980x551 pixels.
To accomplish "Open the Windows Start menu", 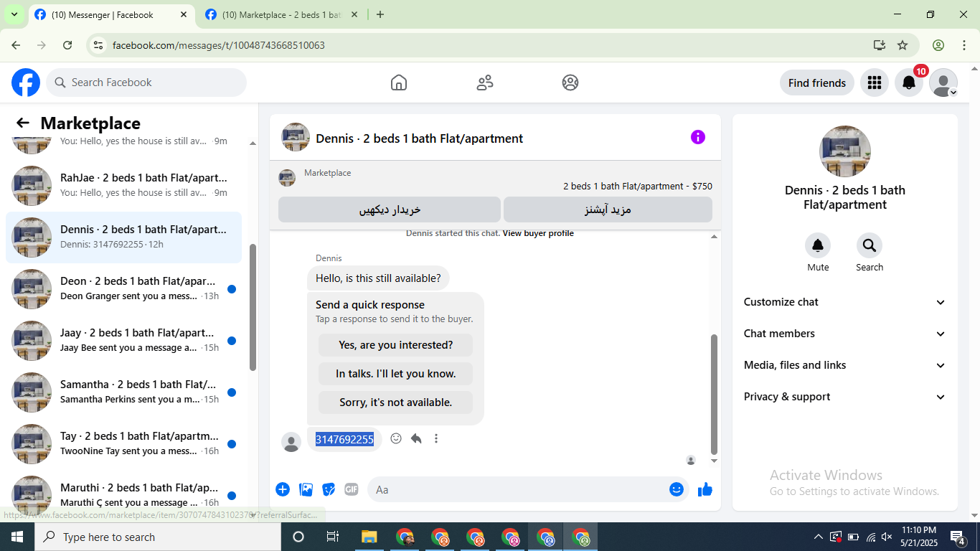I will (17, 537).
